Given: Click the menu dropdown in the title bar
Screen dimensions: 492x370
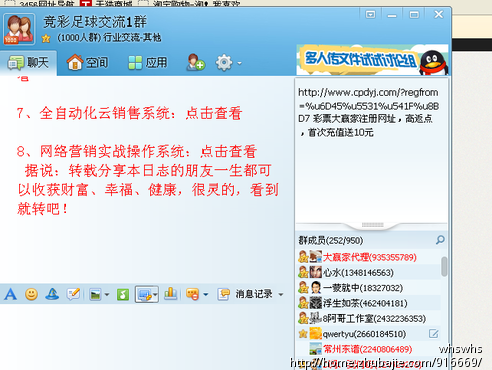Looking at the screenshot, I should 370,15.
